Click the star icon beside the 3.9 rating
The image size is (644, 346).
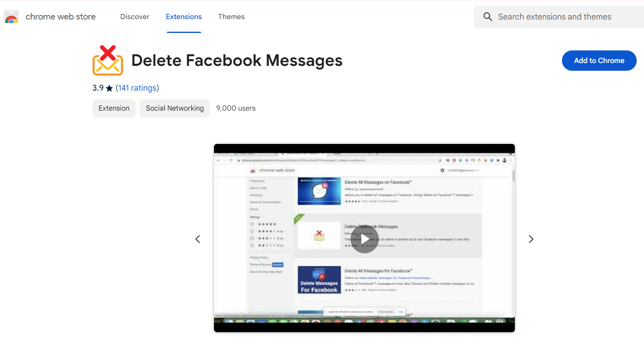(x=109, y=88)
